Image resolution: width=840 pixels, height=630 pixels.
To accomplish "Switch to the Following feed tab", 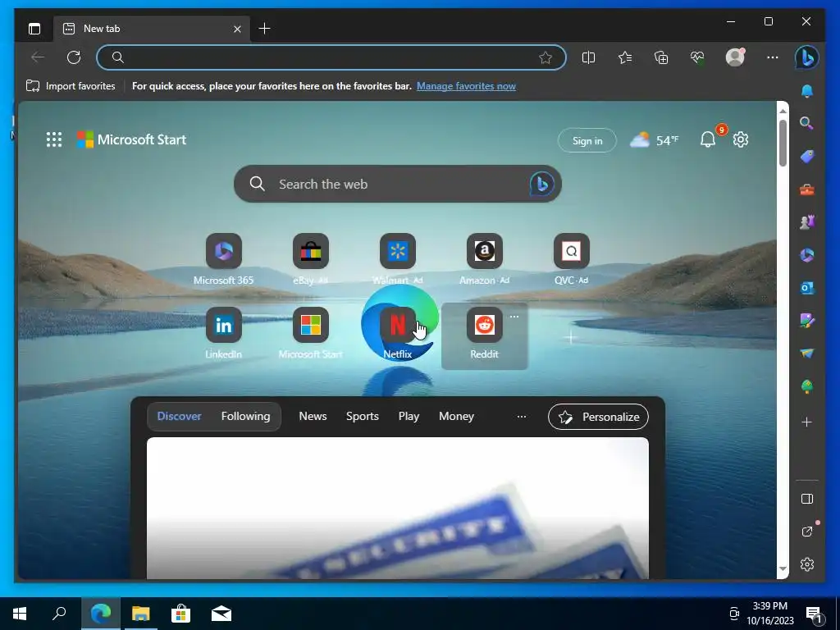I will (245, 416).
